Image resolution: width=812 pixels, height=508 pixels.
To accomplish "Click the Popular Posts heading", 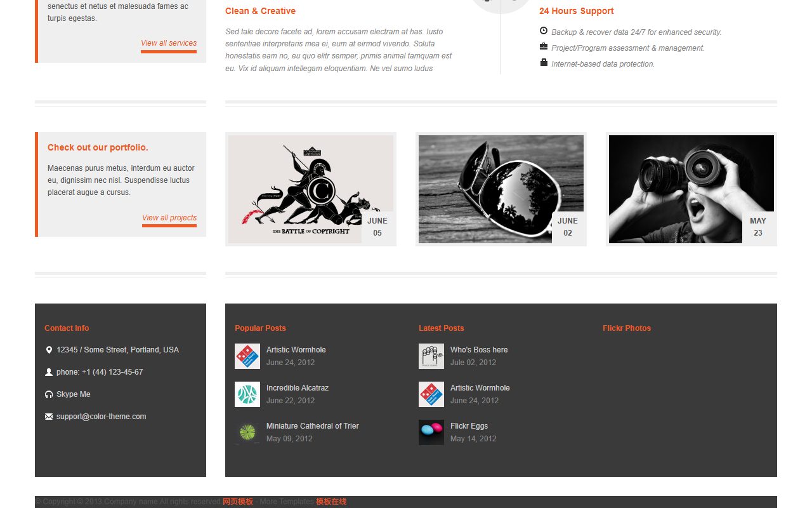I will tap(260, 328).
